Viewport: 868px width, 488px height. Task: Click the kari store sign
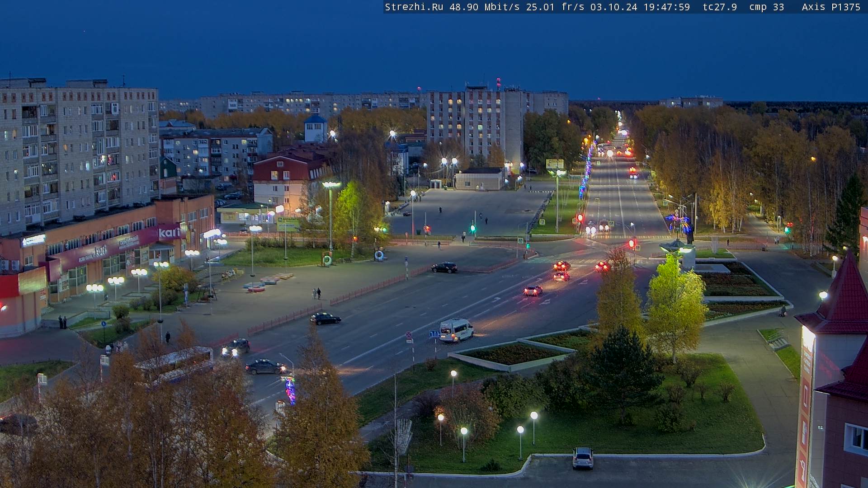click(169, 233)
